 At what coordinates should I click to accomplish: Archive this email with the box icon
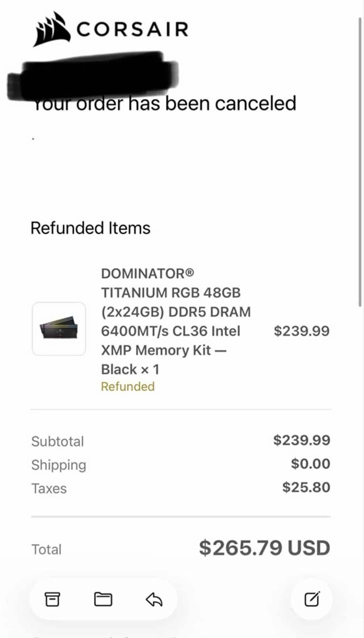tap(52, 599)
